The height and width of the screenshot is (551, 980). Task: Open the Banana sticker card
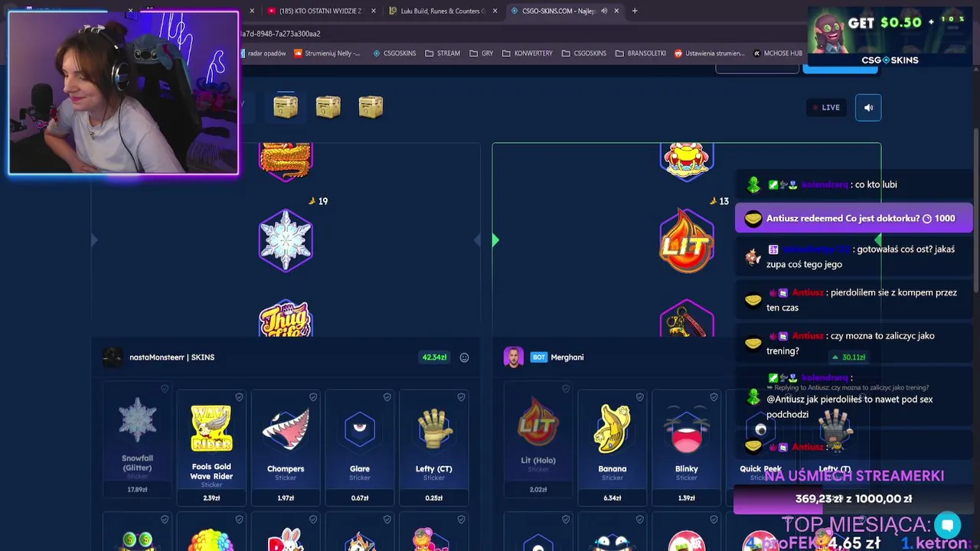click(x=612, y=448)
